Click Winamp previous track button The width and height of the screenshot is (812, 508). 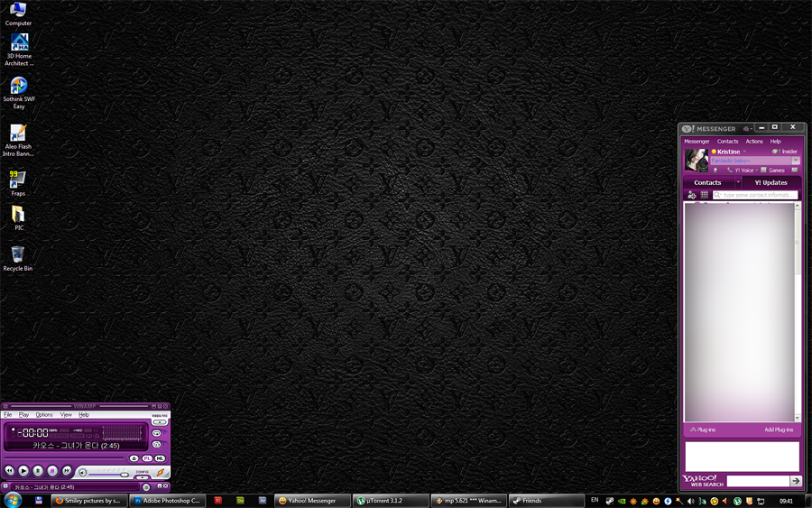(9, 471)
